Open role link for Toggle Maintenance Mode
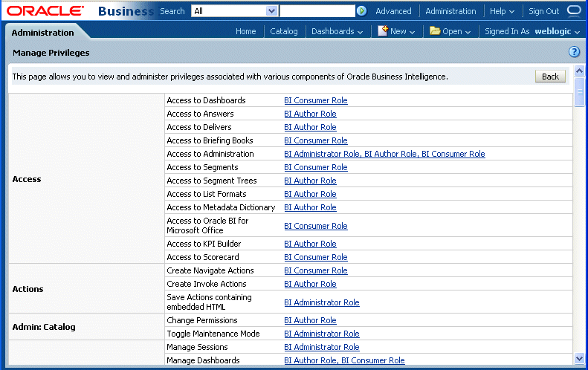This screenshot has height=370, width=588. tap(322, 334)
